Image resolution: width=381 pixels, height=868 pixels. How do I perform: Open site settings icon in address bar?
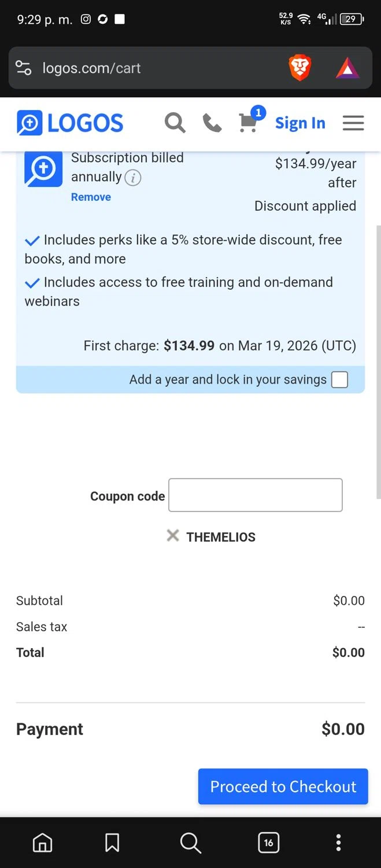coord(24,68)
